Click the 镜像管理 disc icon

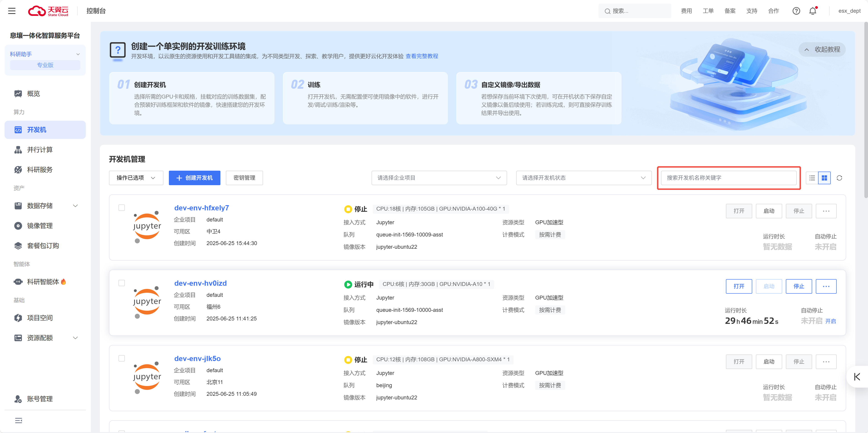(18, 225)
